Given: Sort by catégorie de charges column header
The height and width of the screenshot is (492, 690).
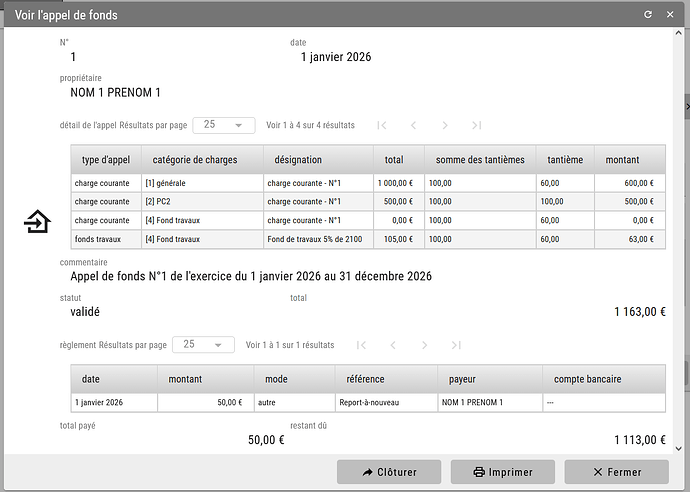Looking at the screenshot, I should click(x=202, y=160).
